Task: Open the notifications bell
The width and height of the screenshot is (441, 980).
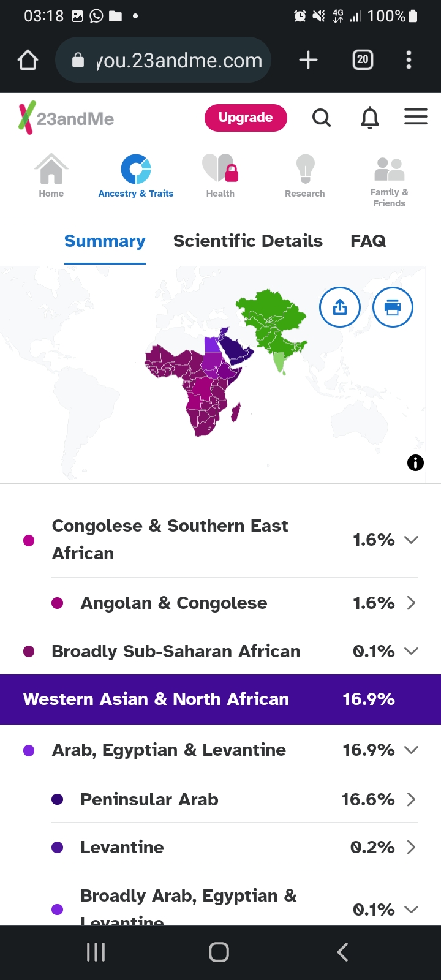Action: coord(369,117)
